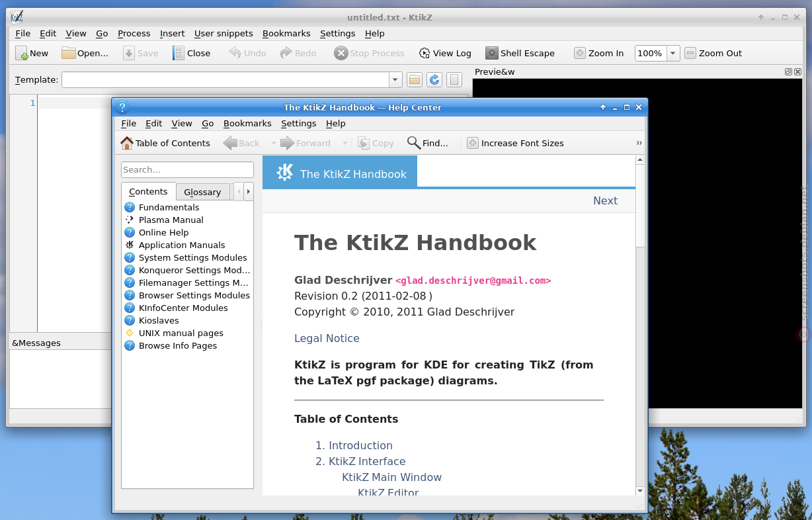
Task: Open the Process menu in KtikZ
Action: [134, 33]
